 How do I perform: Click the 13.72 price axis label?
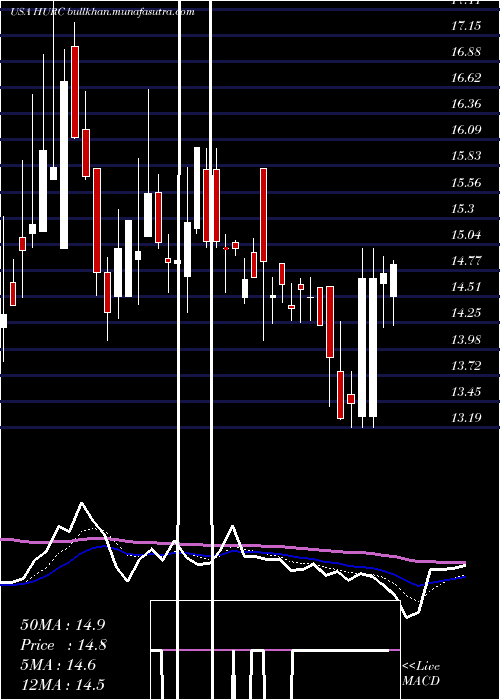[466, 366]
